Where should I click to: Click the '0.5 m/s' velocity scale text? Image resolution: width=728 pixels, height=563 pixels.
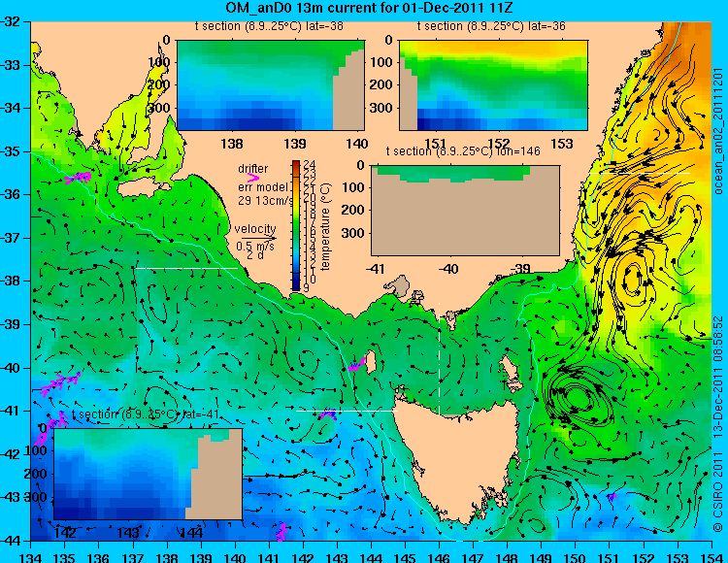pos(255,246)
